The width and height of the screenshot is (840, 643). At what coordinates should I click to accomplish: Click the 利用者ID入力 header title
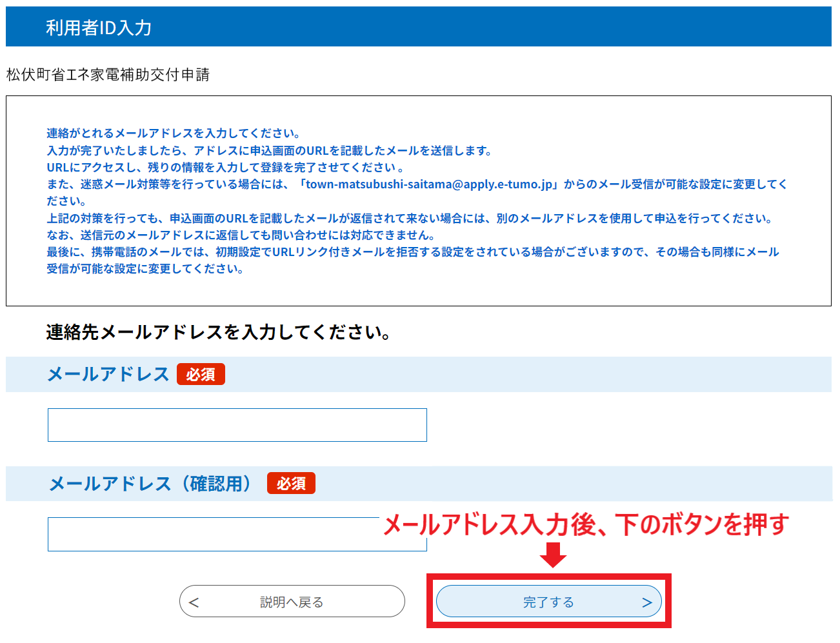99,28
